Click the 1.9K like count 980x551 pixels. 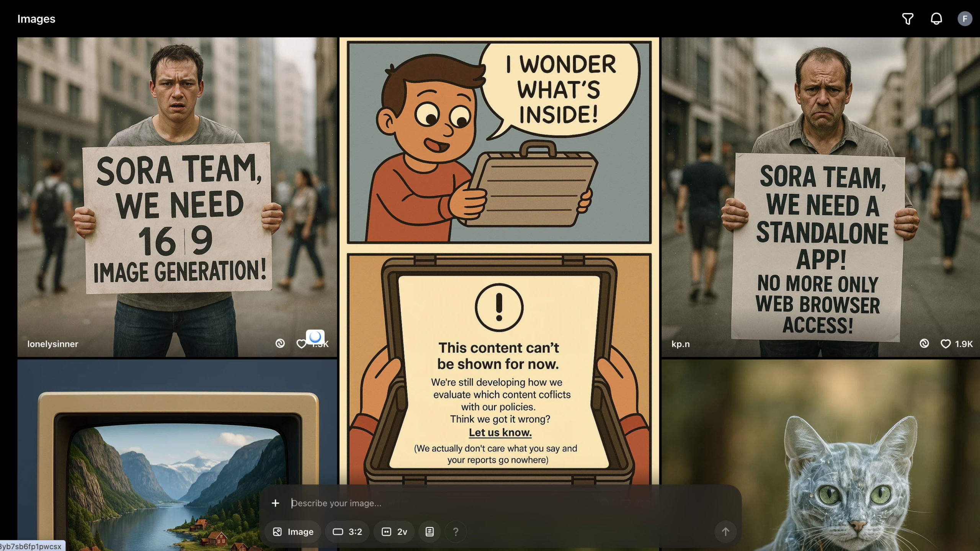pyautogui.click(x=964, y=344)
